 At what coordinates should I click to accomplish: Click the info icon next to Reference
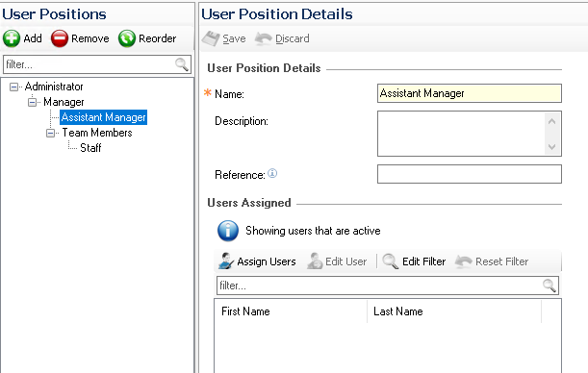[272, 173]
